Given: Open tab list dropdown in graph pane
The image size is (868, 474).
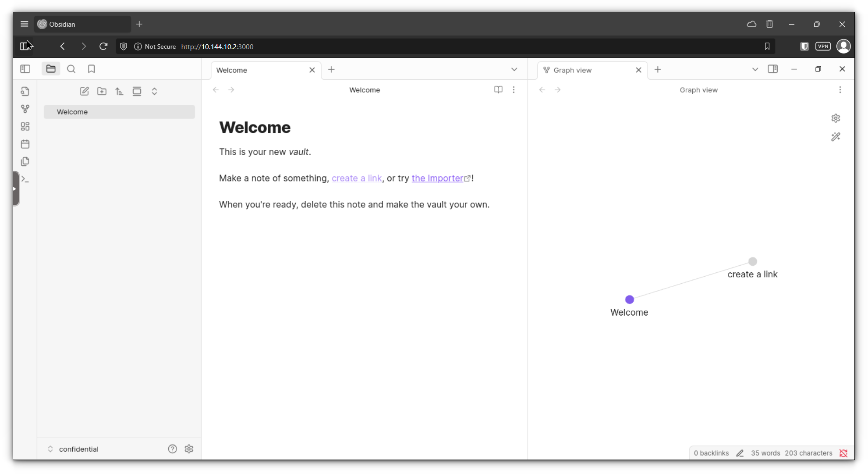Looking at the screenshot, I should click(x=755, y=69).
